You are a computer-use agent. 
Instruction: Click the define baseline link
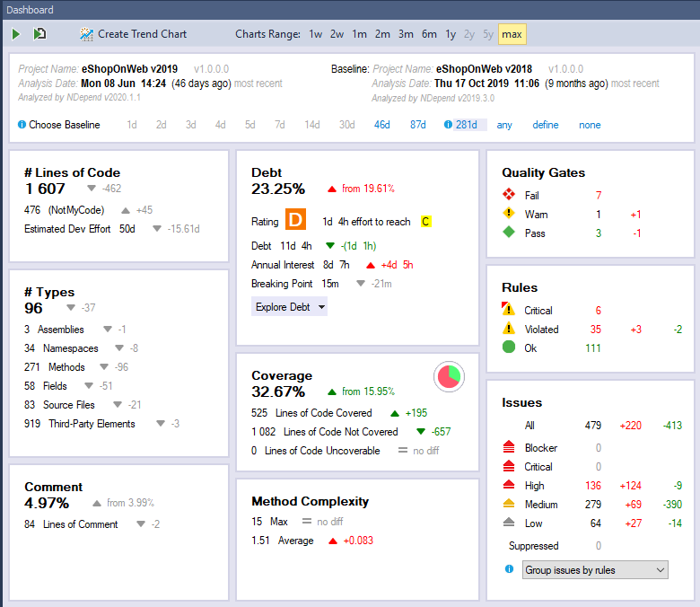coord(545,125)
